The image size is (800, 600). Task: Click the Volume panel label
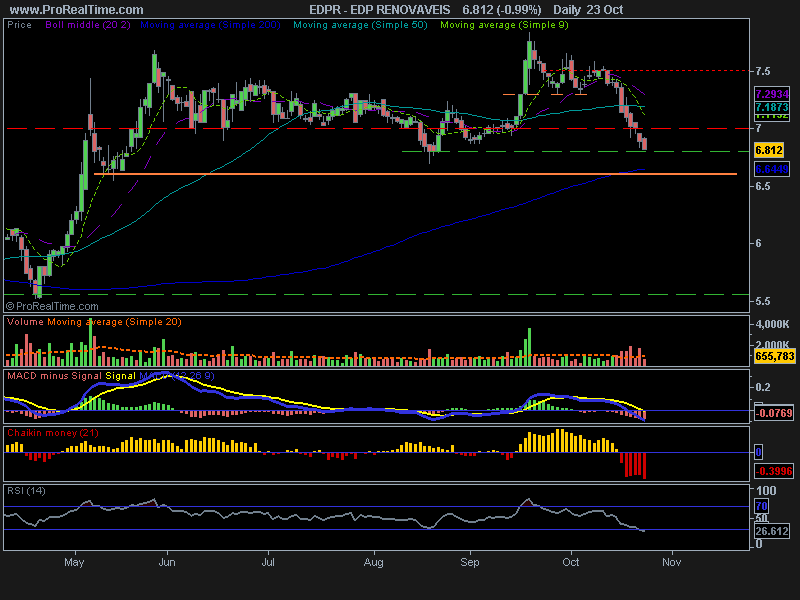(26, 322)
